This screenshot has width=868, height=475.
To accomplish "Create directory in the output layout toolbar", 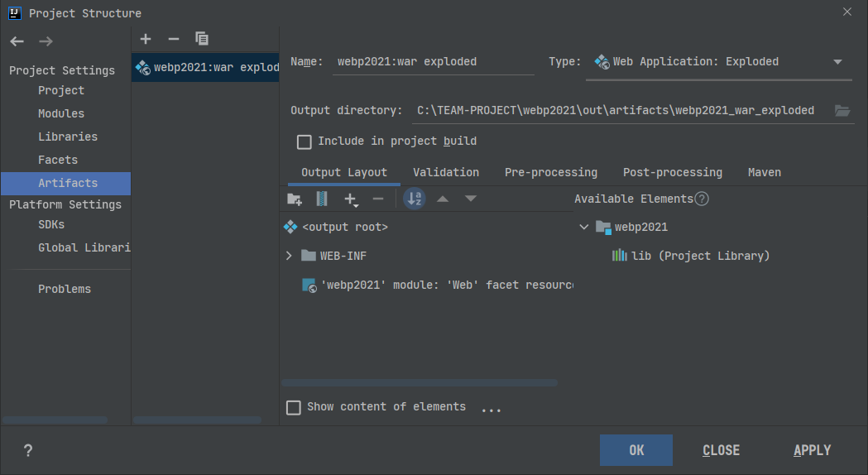I will tap(295, 199).
